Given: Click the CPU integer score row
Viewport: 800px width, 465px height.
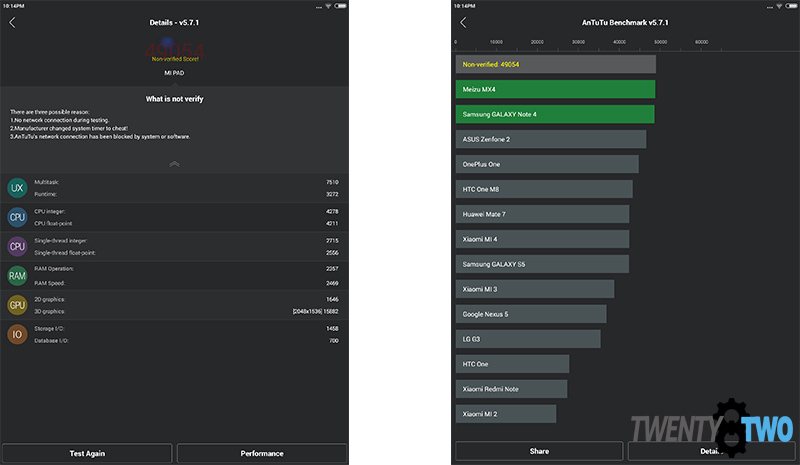Looking at the screenshot, I should pyautogui.click(x=186, y=211).
